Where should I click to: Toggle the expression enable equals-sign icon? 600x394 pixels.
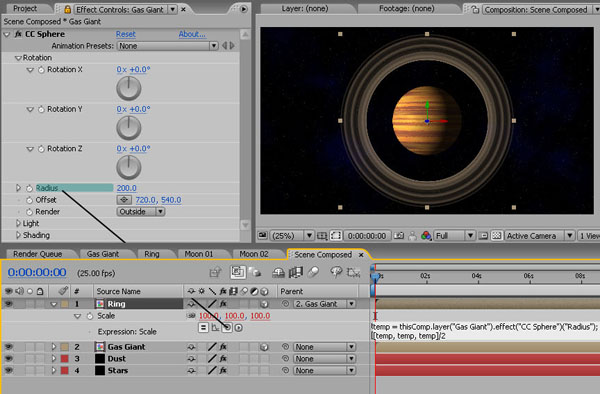pos(204,328)
